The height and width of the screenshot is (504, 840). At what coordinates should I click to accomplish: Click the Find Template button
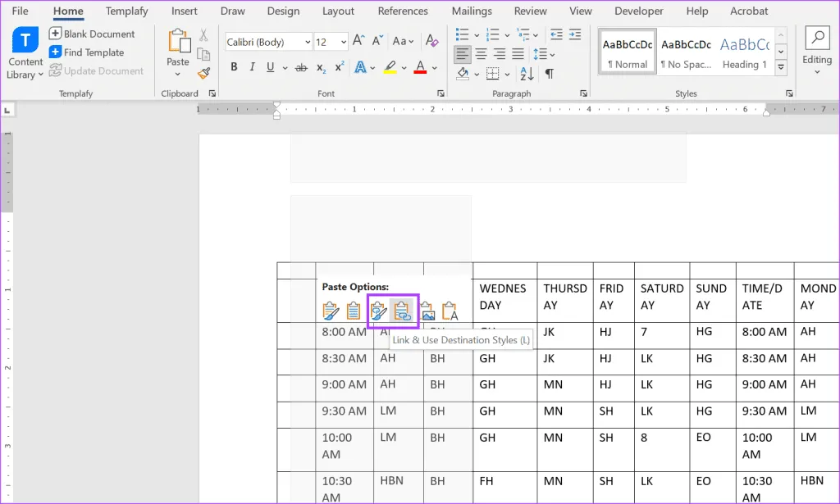[87, 52]
